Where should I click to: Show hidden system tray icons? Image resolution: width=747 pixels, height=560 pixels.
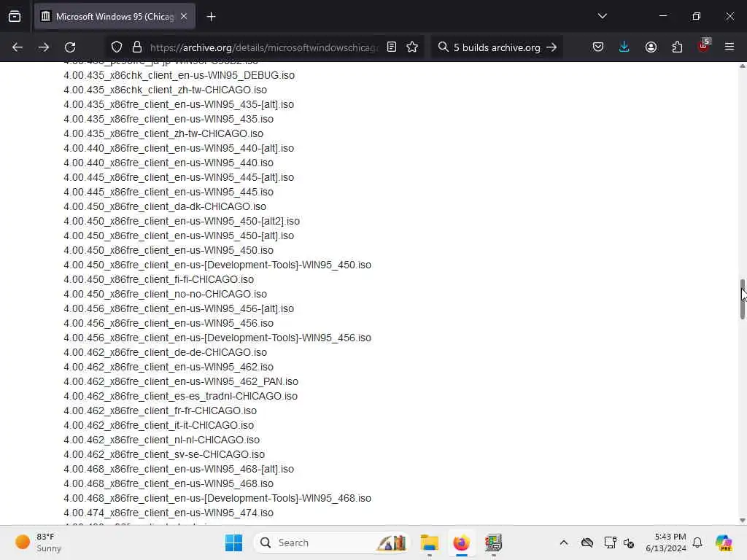pos(564,542)
